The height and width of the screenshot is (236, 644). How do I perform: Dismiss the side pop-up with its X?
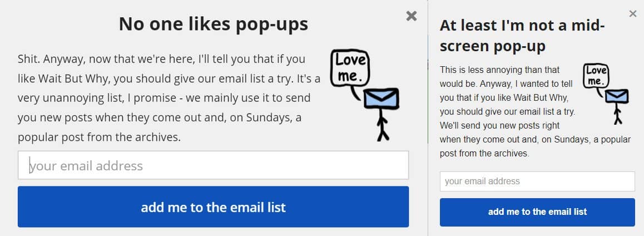pyautogui.click(x=632, y=14)
